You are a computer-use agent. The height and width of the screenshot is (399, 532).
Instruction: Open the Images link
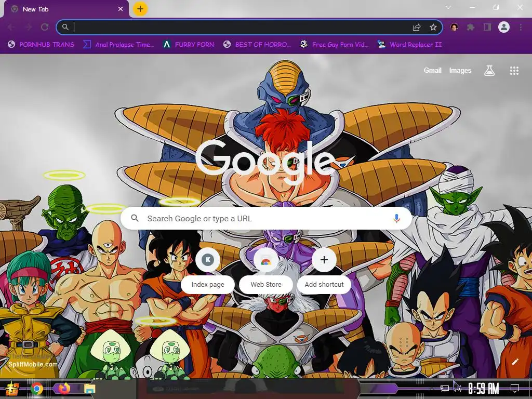(x=460, y=71)
